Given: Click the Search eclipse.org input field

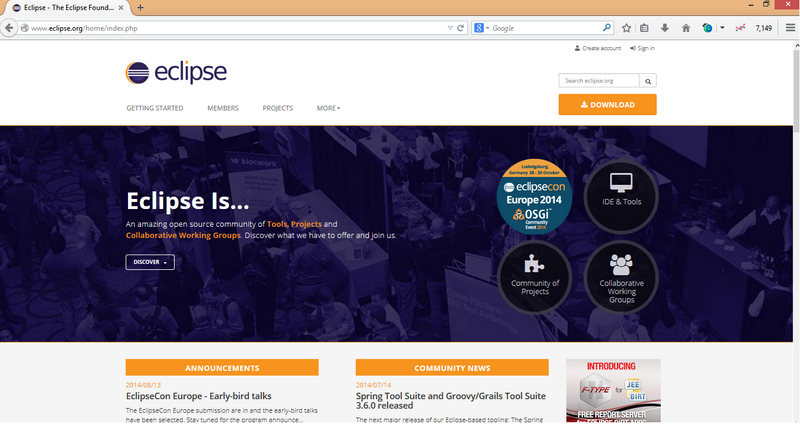Looking at the screenshot, I should click(x=598, y=80).
